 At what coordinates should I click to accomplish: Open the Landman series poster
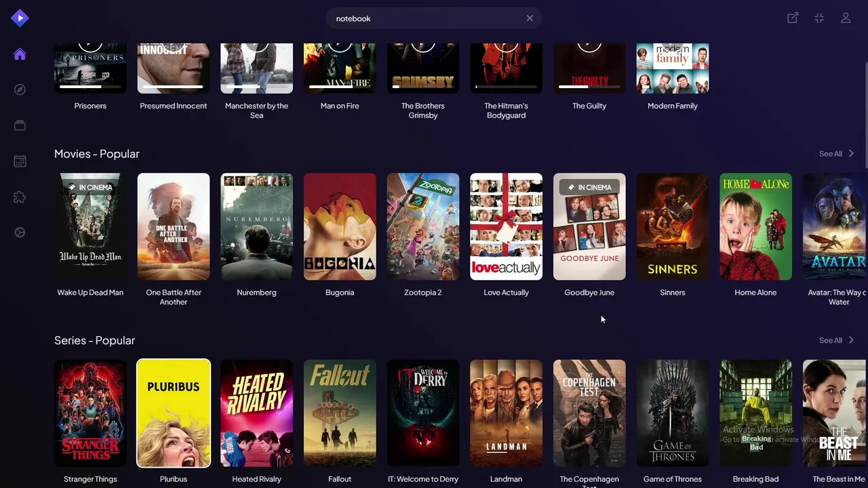(x=506, y=413)
